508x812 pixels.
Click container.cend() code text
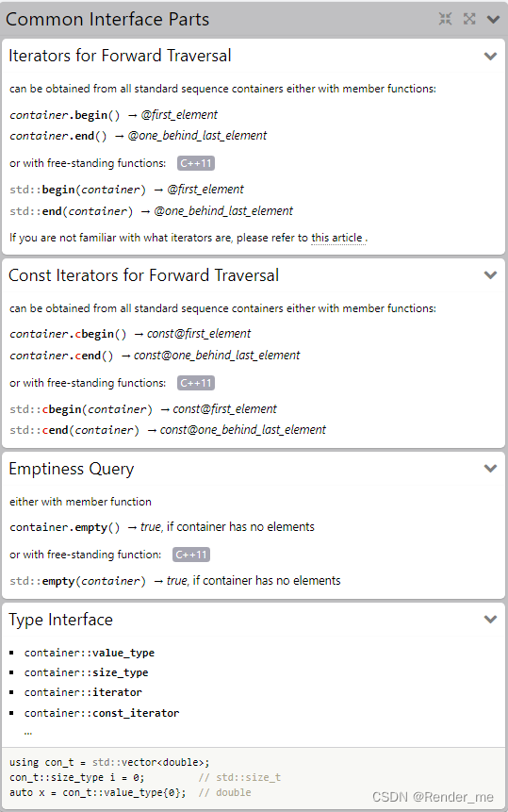coord(61,356)
